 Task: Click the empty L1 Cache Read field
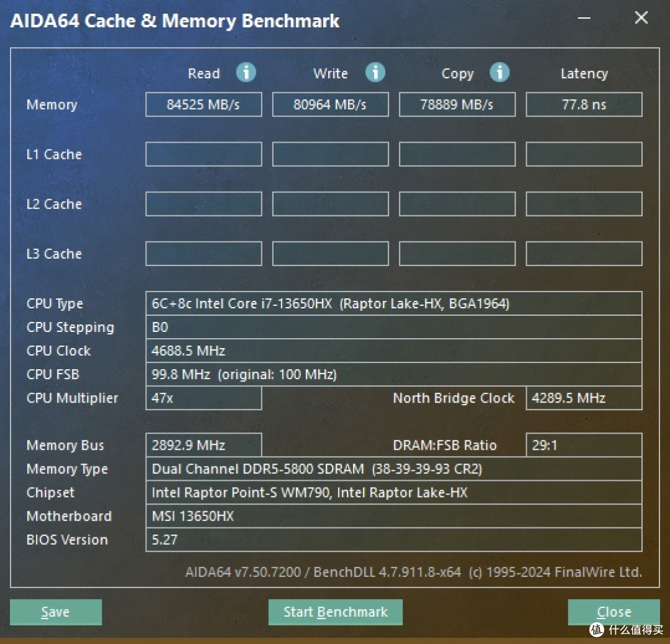coord(203,154)
